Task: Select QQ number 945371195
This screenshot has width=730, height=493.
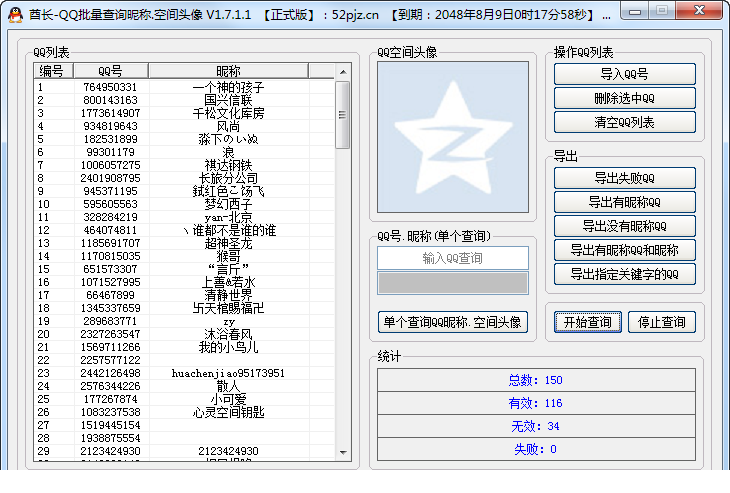Action: [x=110, y=191]
